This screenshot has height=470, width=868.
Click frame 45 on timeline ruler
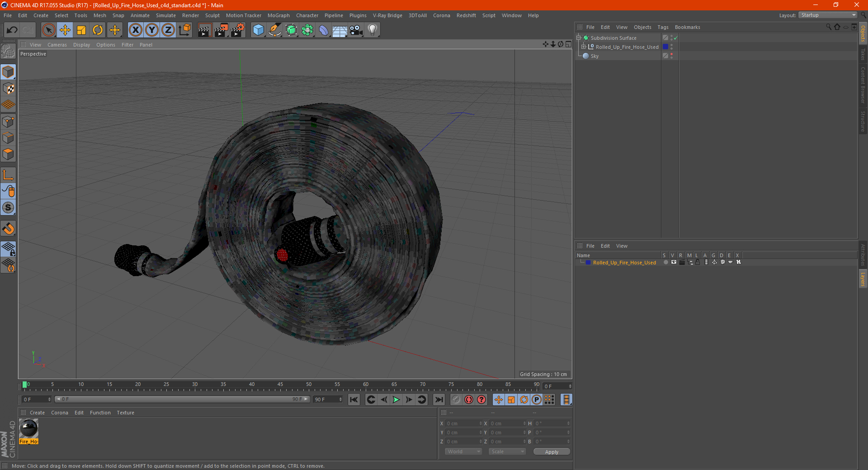click(x=280, y=385)
